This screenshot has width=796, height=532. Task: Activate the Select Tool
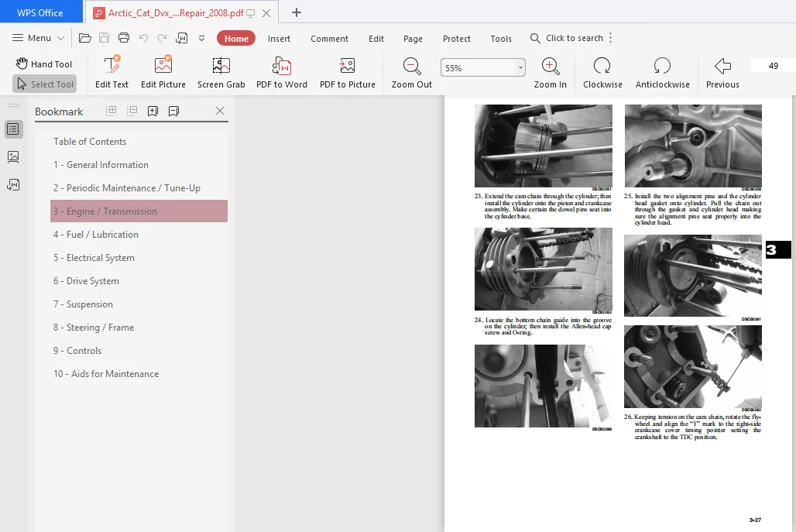click(45, 84)
